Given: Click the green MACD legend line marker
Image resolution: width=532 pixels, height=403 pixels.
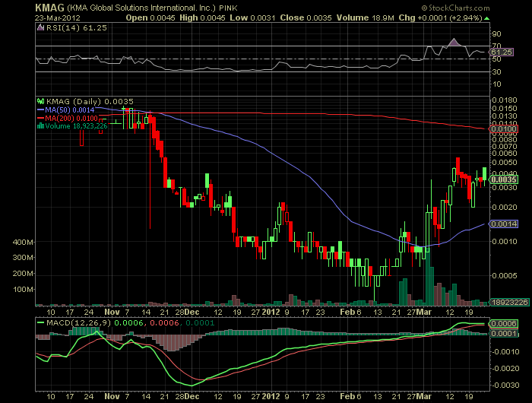Looking at the screenshot, I should (x=41, y=322).
